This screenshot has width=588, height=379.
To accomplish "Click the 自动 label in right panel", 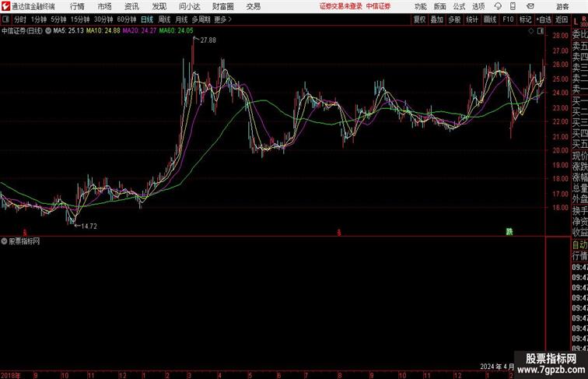I will click(x=579, y=245).
